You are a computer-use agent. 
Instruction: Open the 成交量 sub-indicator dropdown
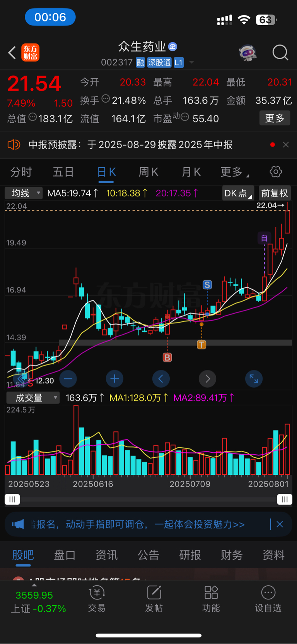tap(33, 398)
